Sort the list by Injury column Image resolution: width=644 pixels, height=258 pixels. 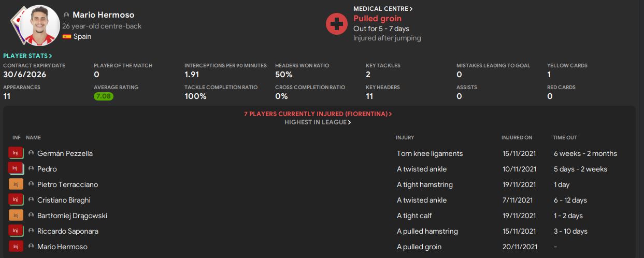(x=405, y=138)
